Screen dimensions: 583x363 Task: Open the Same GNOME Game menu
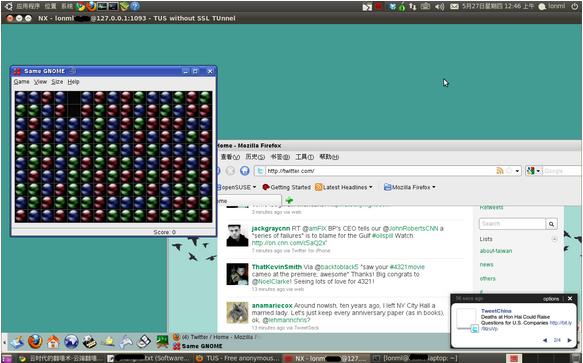coord(22,81)
